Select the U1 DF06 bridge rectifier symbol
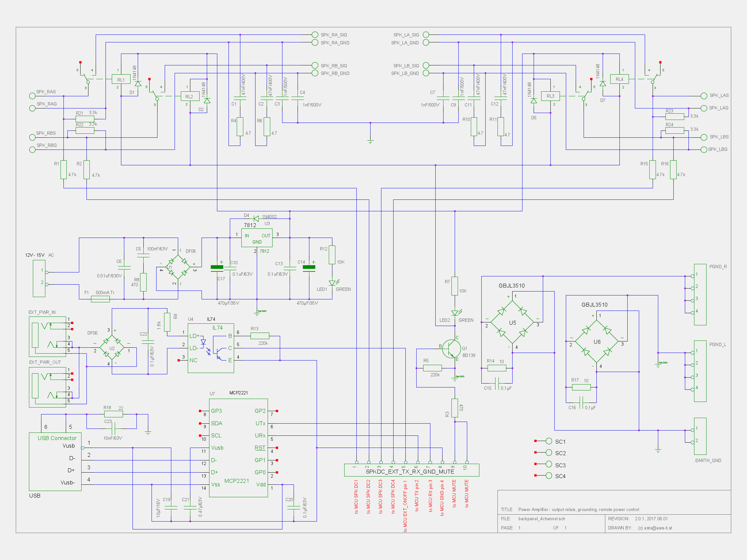This screenshot has width=747, height=560. click(x=178, y=267)
